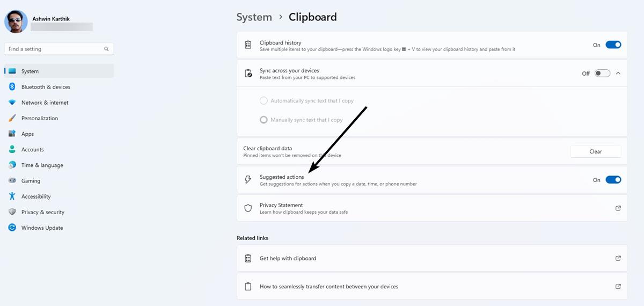This screenshot has width=644, height=306.
Task: Turn off the Clipboard history toggle
Action: pyautogui.click(x=613, y=45)
